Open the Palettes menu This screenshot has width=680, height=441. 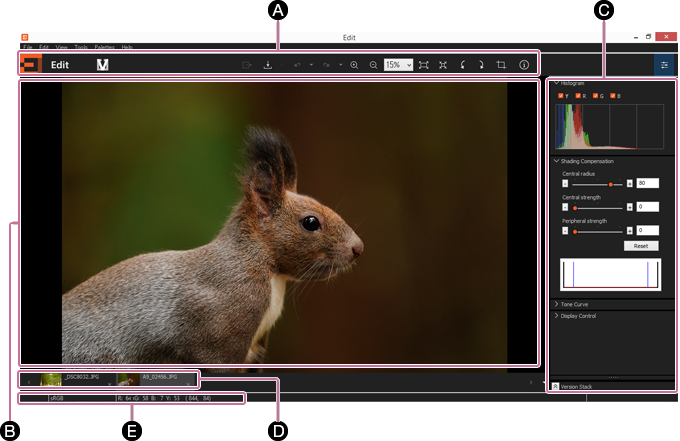click(x=105, y=47)
